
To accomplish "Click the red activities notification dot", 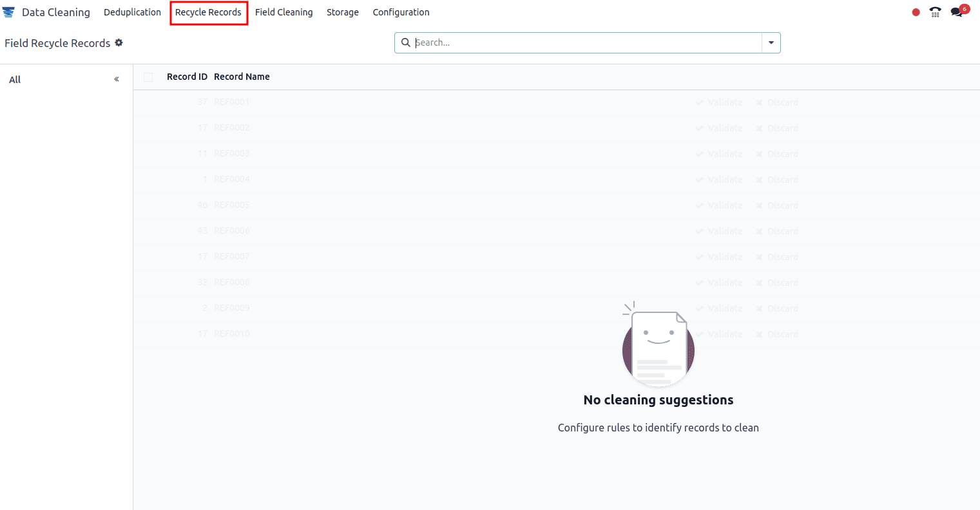I will pyautogui.click(x=916, y=12).
